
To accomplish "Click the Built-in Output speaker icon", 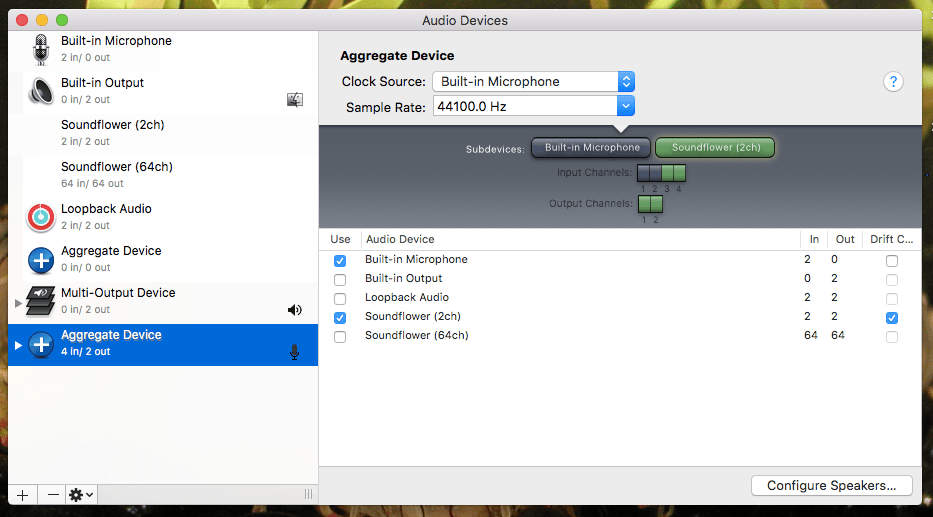I will point(41,91).
